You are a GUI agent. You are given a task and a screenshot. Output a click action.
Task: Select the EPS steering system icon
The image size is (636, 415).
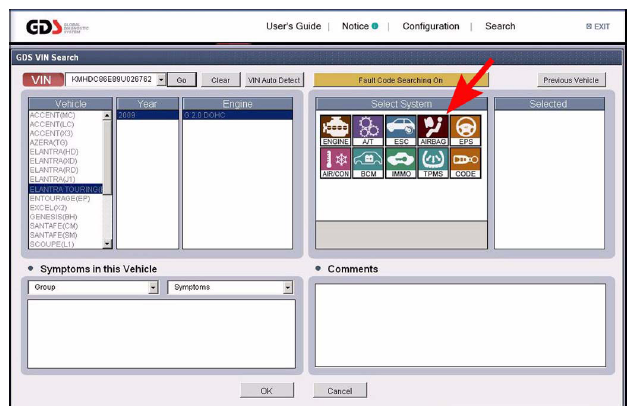pos(466,130)
